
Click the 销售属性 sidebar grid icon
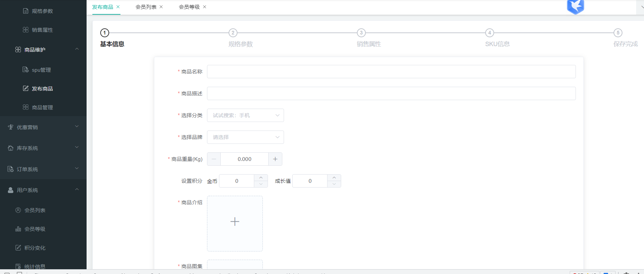click(x=26, y=30)
